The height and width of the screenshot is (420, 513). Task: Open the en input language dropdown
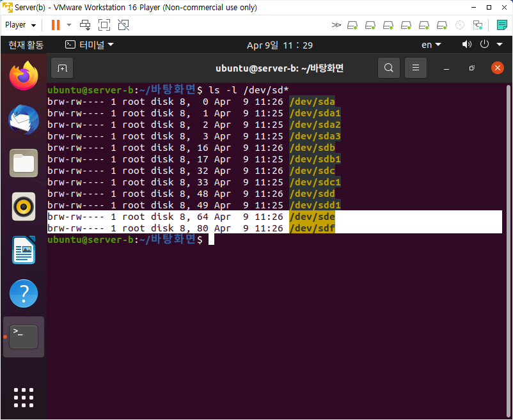(431, 45)
